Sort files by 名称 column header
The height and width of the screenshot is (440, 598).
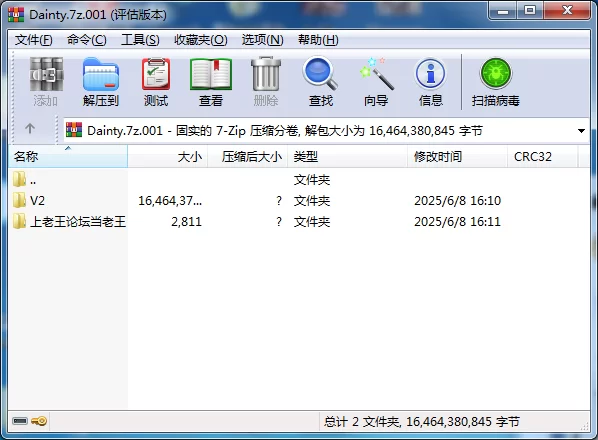(x=68, y=157)
